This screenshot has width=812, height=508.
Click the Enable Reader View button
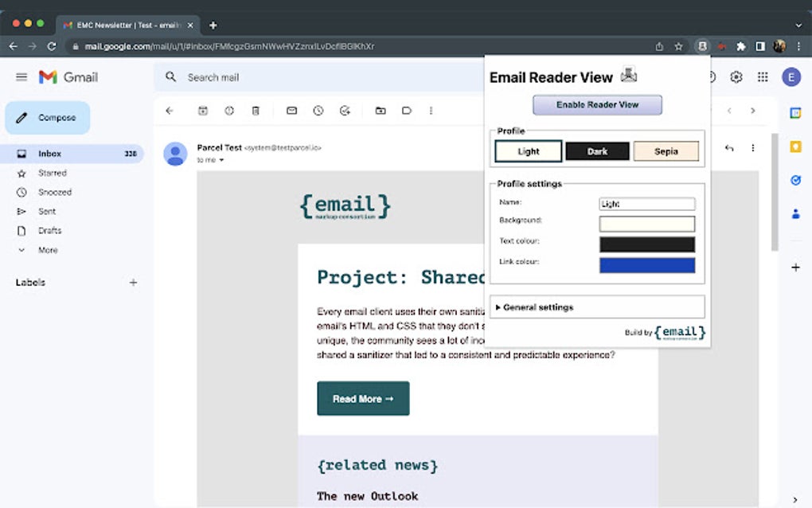[x=597, y=104]
